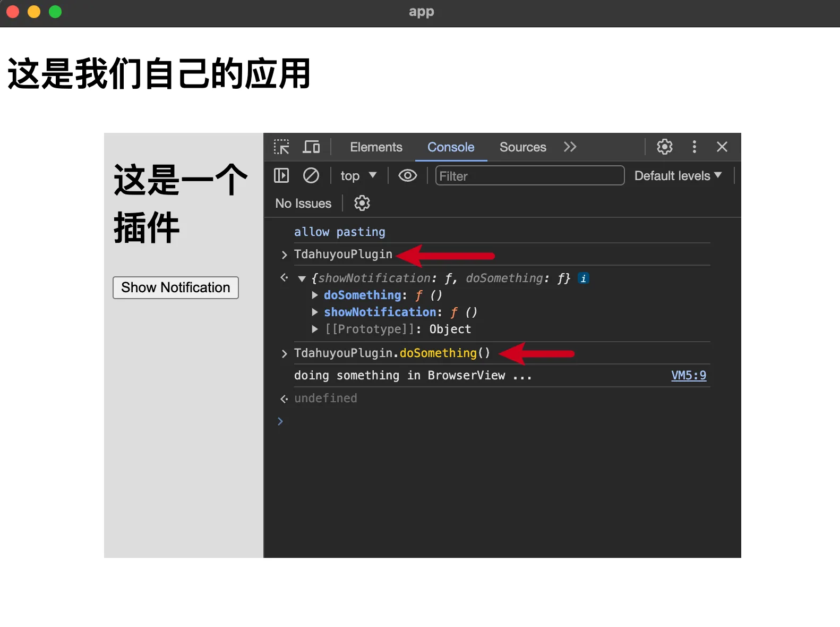Open the Default levels dropdown
This screenshot has width=840, height=627.
click(x=678, y=176)
